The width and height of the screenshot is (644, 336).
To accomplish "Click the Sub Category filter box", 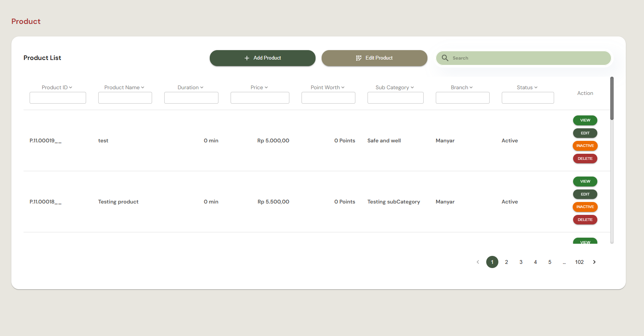I will pyautogui.click(x=396, y=98).
